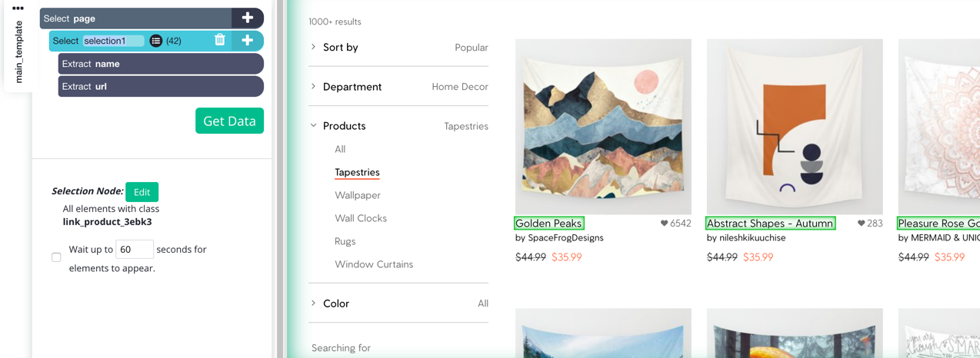The image size is (980, 358).
Task: Click the heart icon on Abstract Shapes - Autumn
Action: tap(862, 224)
